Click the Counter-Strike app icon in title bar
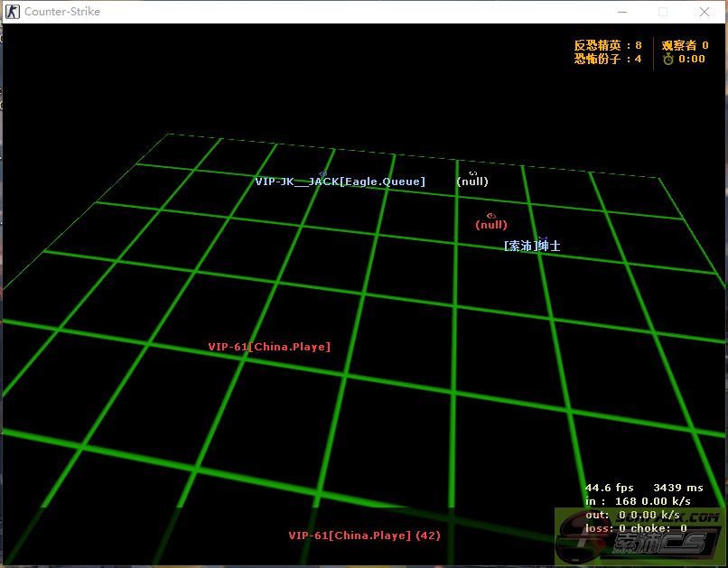Image resolution: width=728 pixels, height=568 pixels. pyautogui.click(x=13, y=12)
